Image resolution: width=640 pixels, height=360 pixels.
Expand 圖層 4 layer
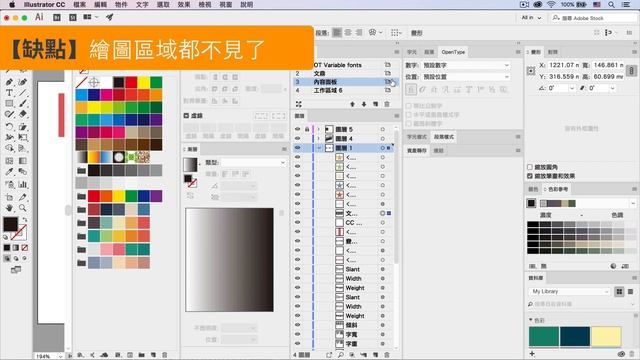click(319, 138)
